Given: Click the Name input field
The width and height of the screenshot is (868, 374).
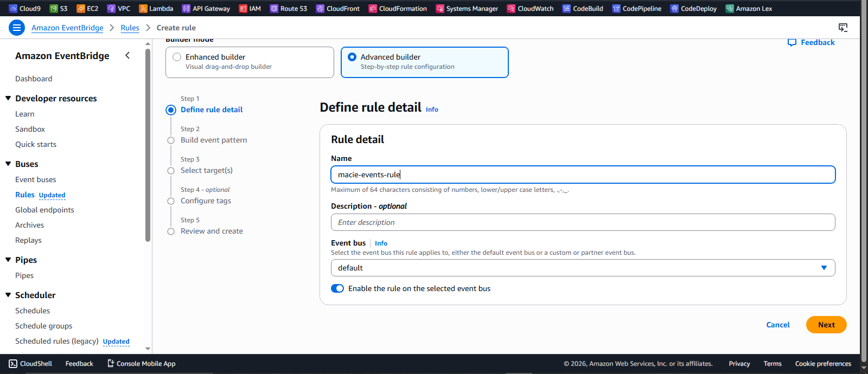Looking at the screenshot, I should coord(583,175).
